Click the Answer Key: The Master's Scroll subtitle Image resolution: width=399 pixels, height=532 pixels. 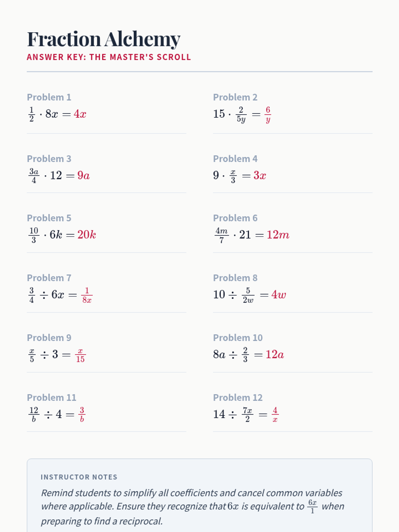tap(109, 57)
